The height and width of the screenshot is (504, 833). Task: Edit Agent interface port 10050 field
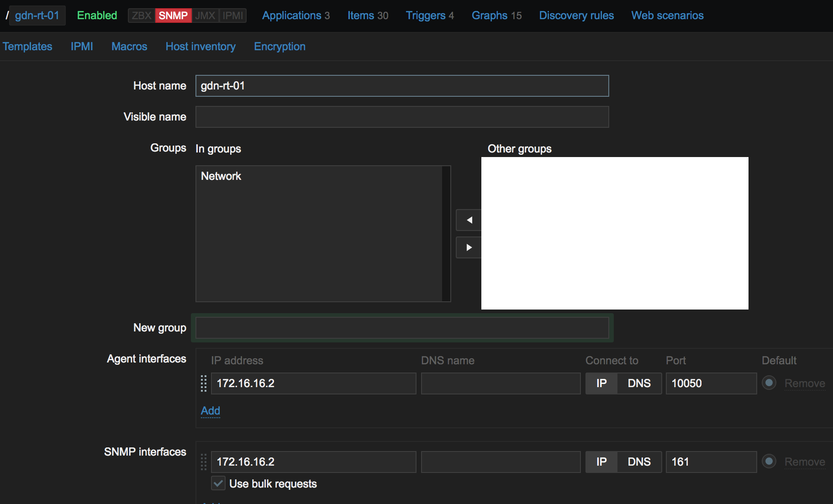(x=711, y=383)
